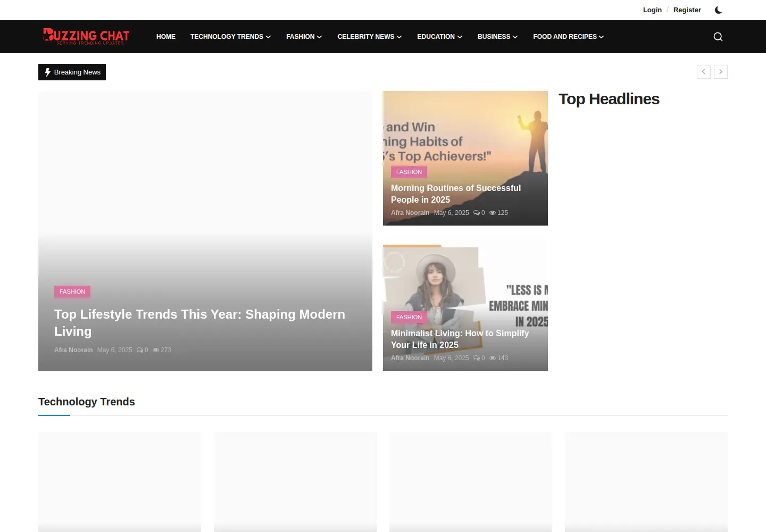Toggle dark mode with the moon icon

tap(718, 10)
